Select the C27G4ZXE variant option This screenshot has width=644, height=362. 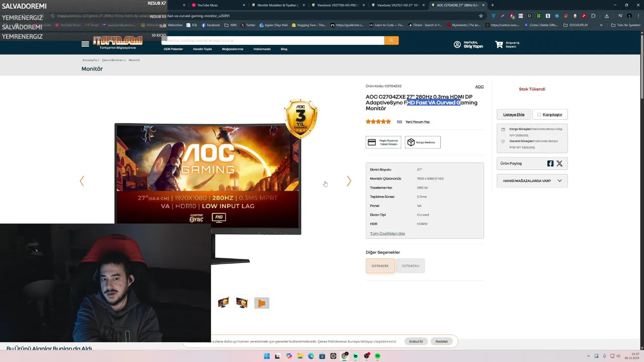click(x=380, y=266)
